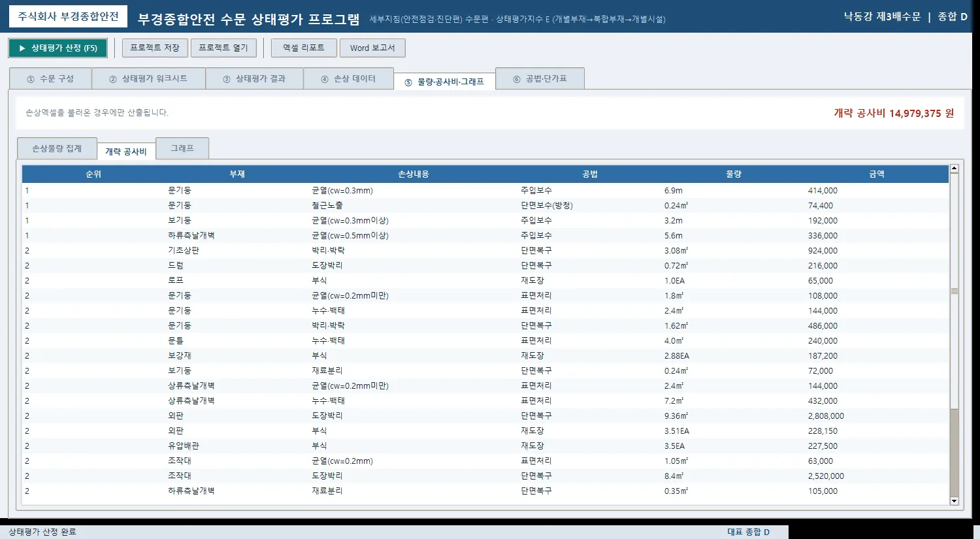Click the 프로젝트 저장 button

[x=155, y=48]
